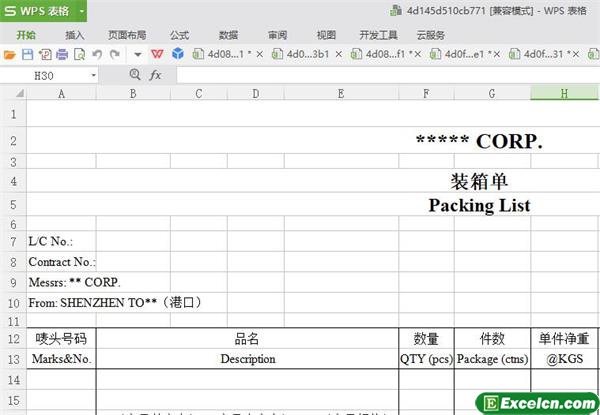The height and width of the screenshot is (415, 600).
Task: Click the Name Box showing H30
Action: click(44, 76)
